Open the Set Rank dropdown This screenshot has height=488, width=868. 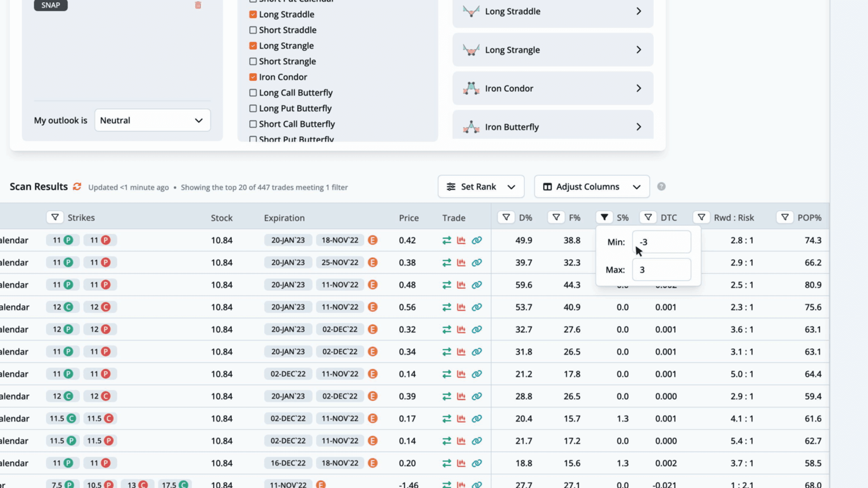(x=481, y=187)
